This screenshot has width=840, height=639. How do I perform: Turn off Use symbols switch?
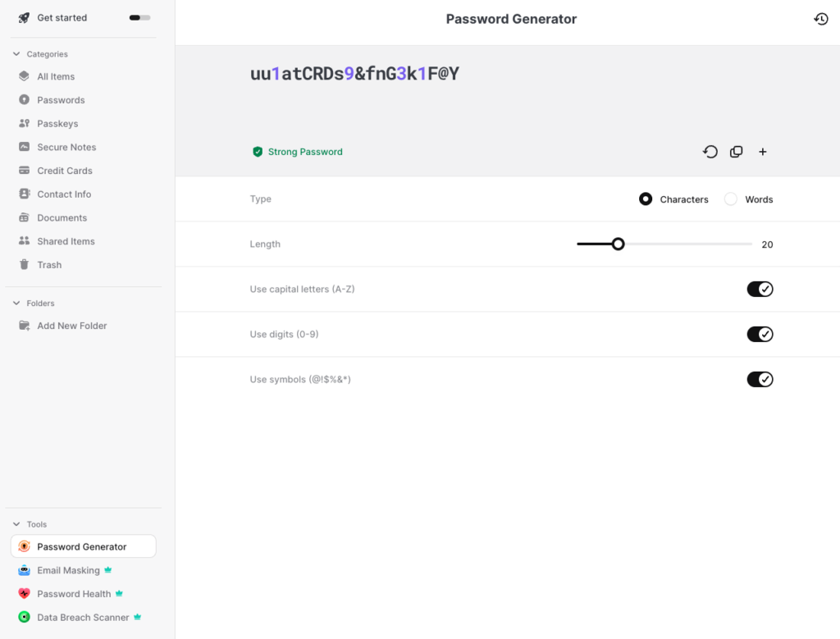click(x=760, y=379)
